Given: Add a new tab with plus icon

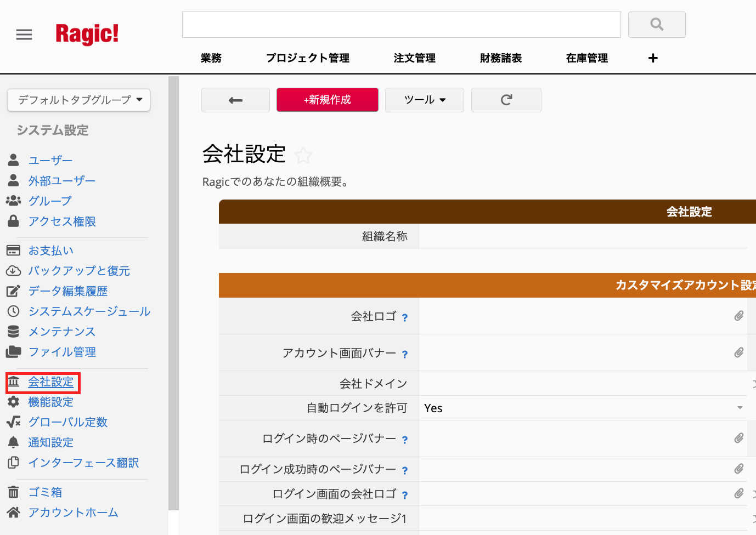Looking at the screenshot, I should 653,58.
